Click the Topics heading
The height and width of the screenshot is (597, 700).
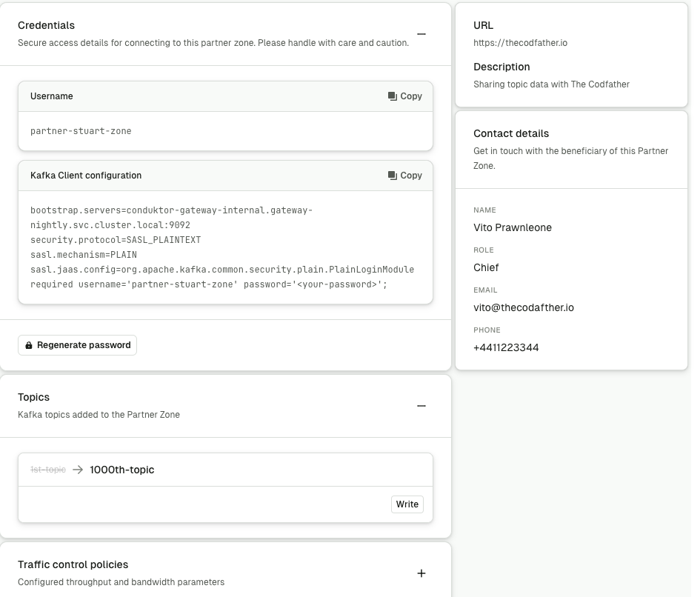tap(33, 397)
